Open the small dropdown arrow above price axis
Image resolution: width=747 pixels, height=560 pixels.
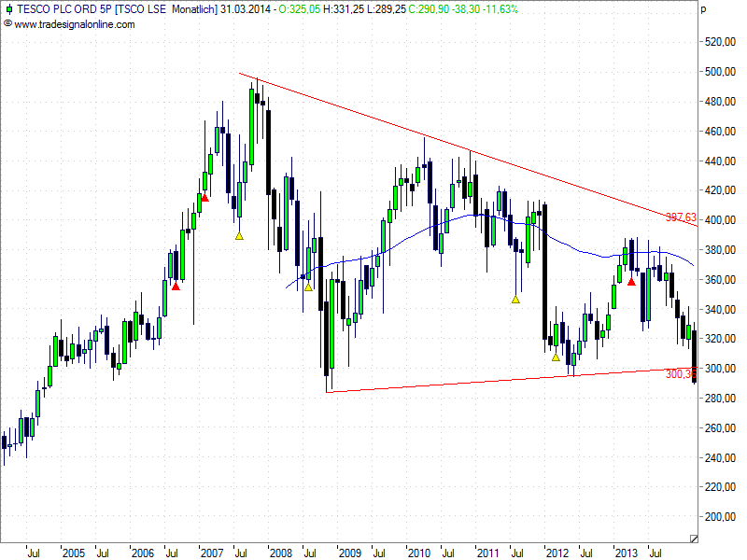tap(702, 9)
